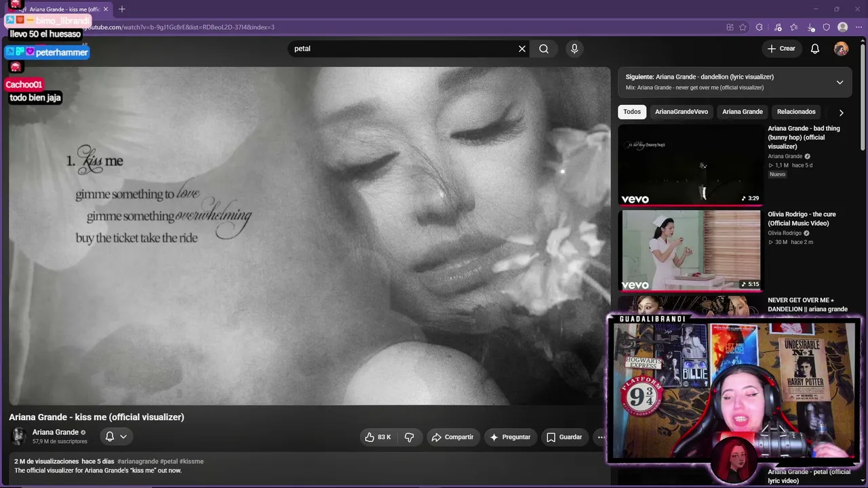The image size is (868, 488).
Task: Click '57,9 M de suscriptores' text
Action: (x=60, y=441)
